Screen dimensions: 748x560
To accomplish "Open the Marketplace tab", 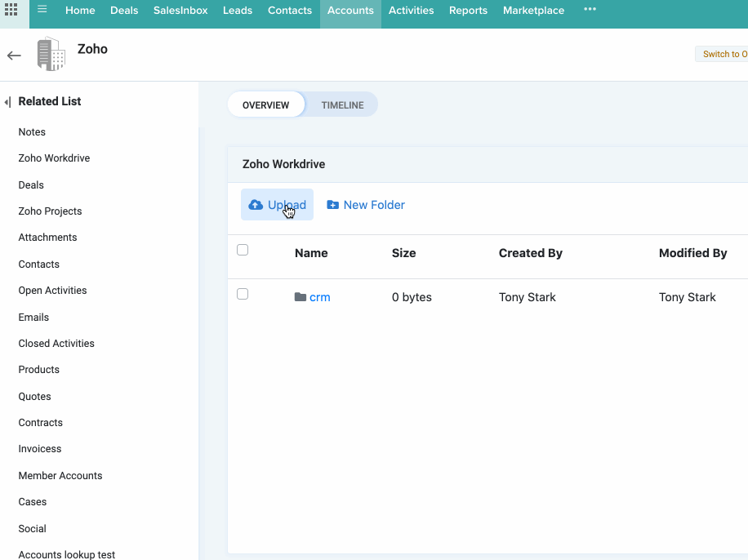I will tap(533, 11).
